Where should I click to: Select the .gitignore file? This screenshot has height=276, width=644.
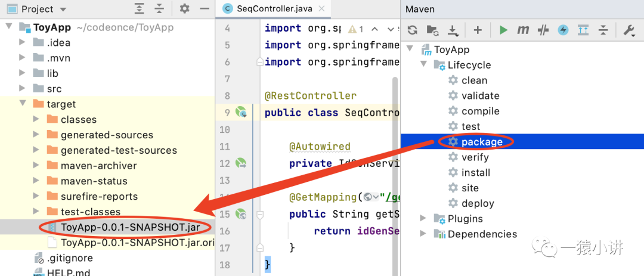(70, 258)
